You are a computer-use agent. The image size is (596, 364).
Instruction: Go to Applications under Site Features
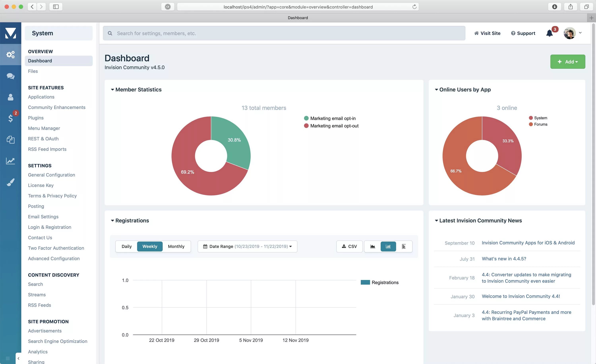click(41, 97)
